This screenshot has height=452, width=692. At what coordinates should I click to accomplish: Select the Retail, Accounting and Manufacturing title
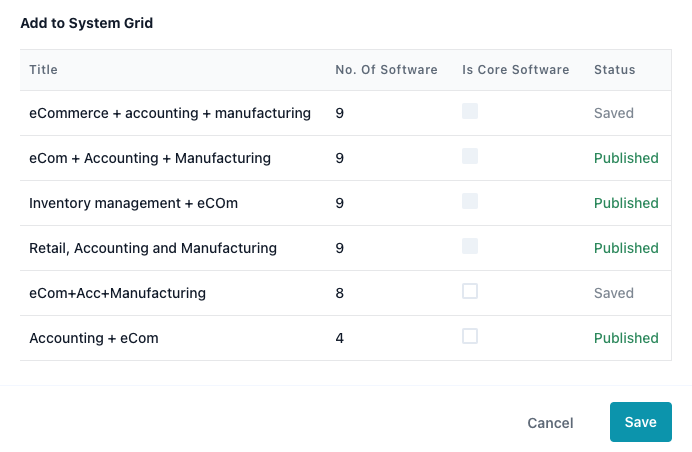coord(153,248)
